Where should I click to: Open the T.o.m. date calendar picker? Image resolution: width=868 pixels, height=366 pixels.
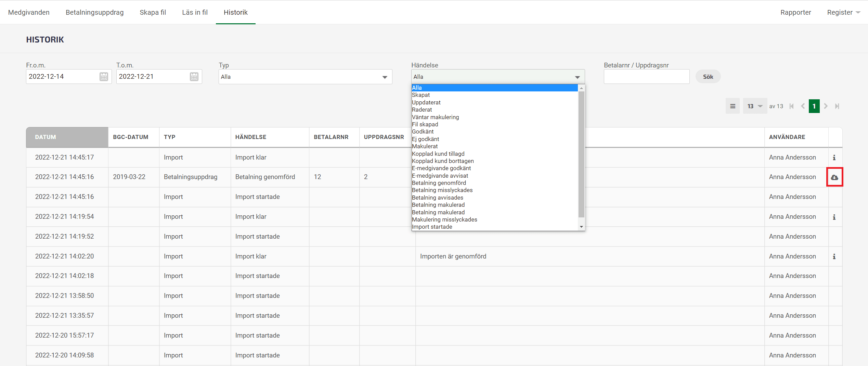coord(194,77)
